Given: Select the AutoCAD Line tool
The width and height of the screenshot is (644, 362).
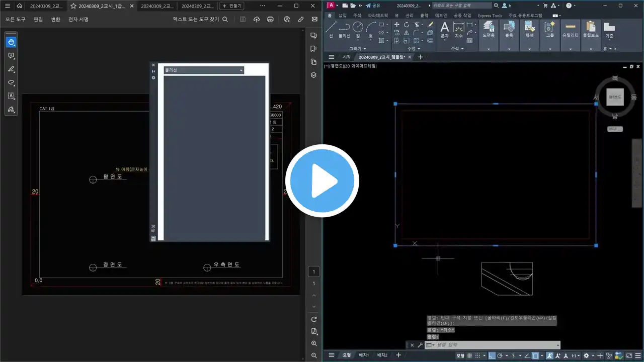Looking at the screenshot, I should (x=331, y=30).
